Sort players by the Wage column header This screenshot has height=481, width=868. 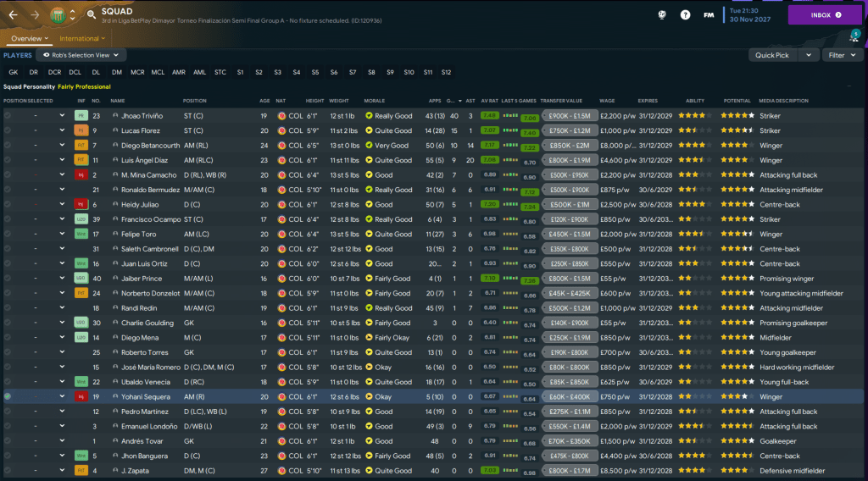click(x=607, y=101)
